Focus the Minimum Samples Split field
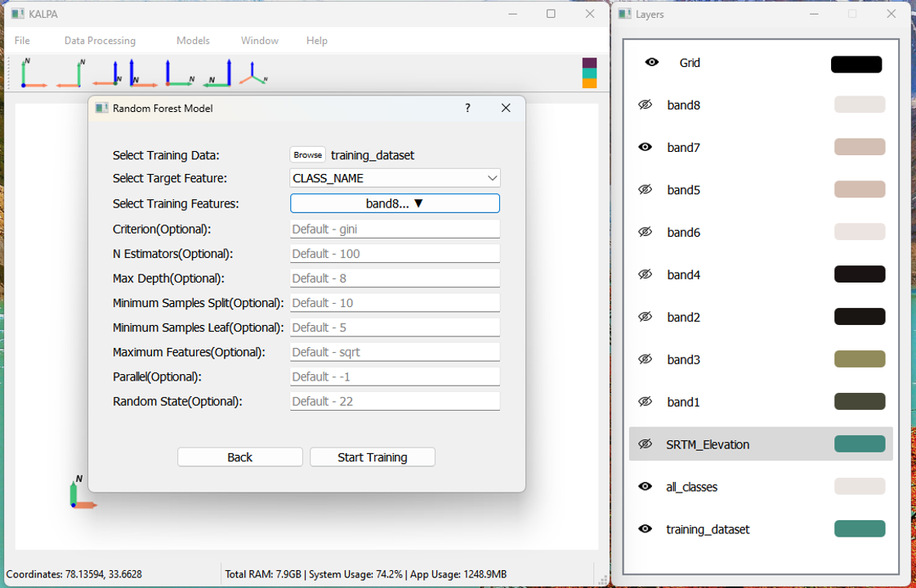This screenshot has width=916, height=588. 395,302
